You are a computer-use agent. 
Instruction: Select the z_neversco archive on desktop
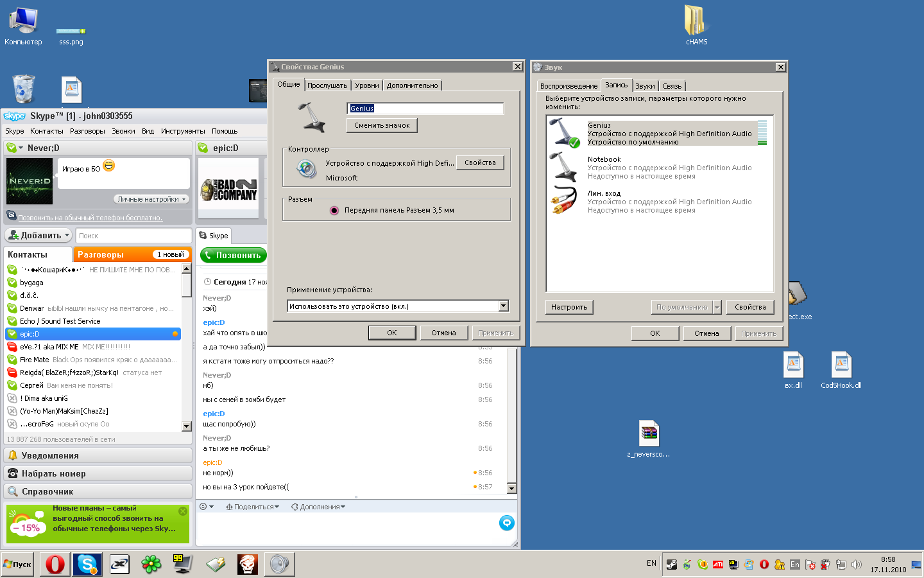tap(649, 439)
